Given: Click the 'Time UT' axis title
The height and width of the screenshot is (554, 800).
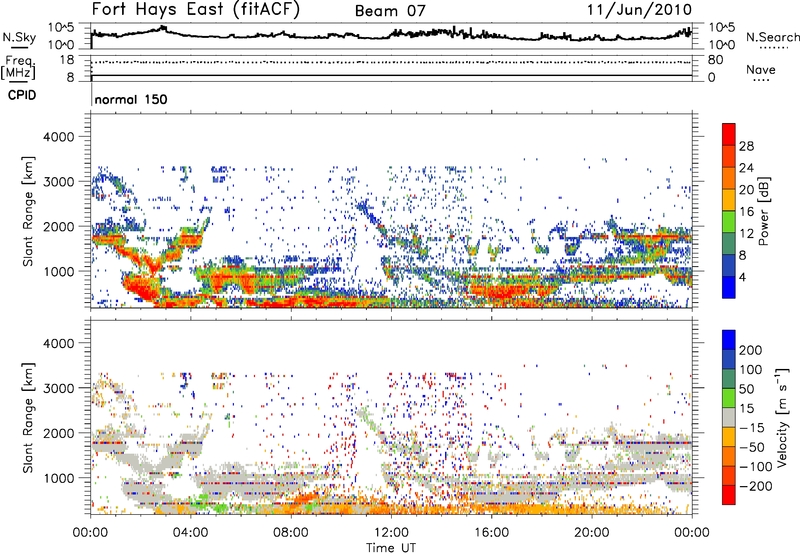Looking at the screenshot, I should (x=391, y=548).
